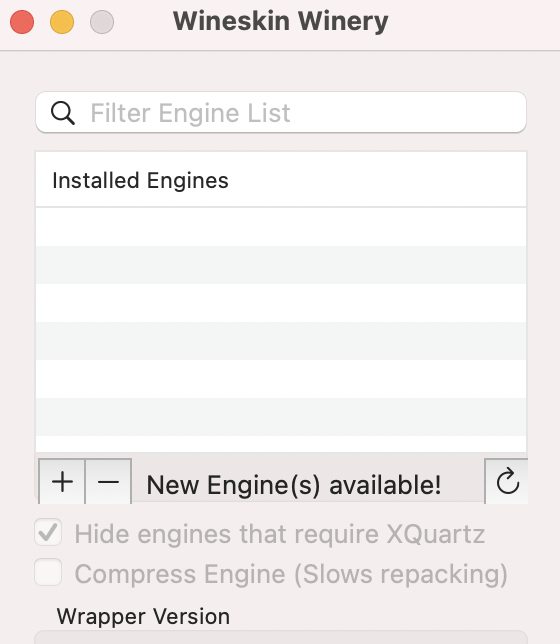Click the box beneath Wrapper Version

pos(281,637)
